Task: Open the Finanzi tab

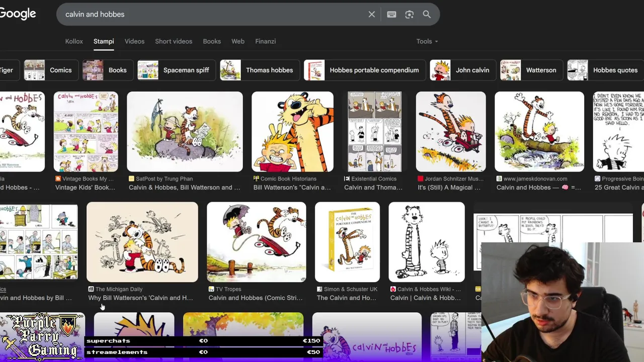Action: tap(266, 41)
